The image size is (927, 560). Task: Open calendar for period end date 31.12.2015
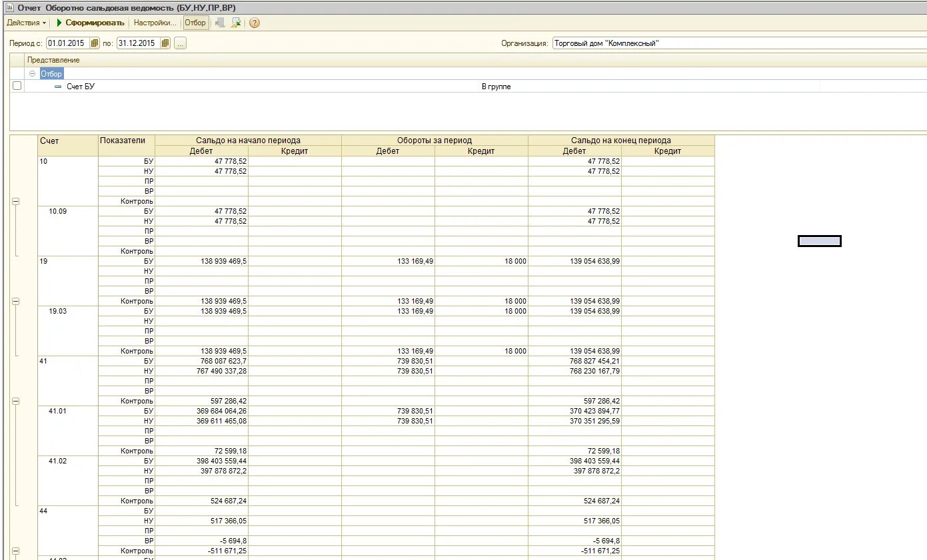[165, 43]
